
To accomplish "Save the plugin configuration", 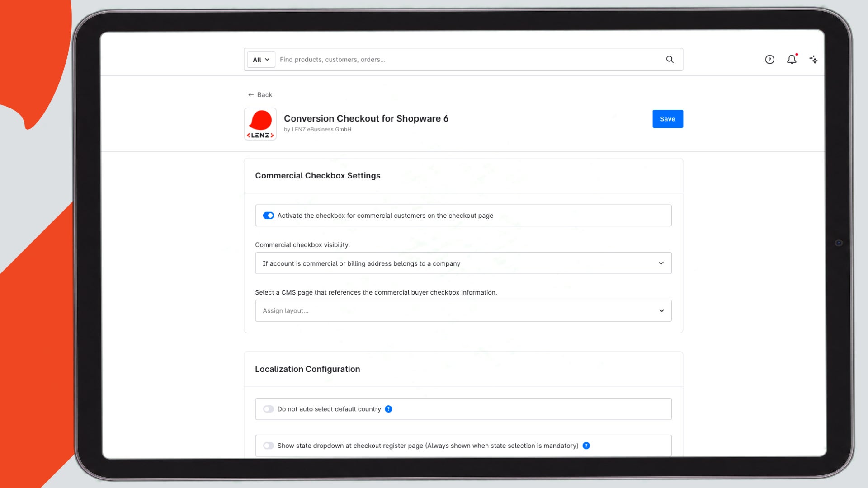I will (x=667, y=119).
